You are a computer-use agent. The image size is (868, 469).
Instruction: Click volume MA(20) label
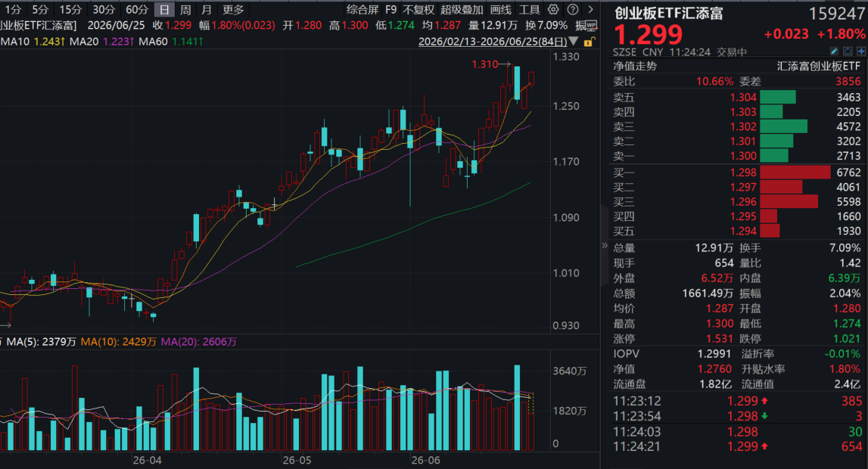199,342
